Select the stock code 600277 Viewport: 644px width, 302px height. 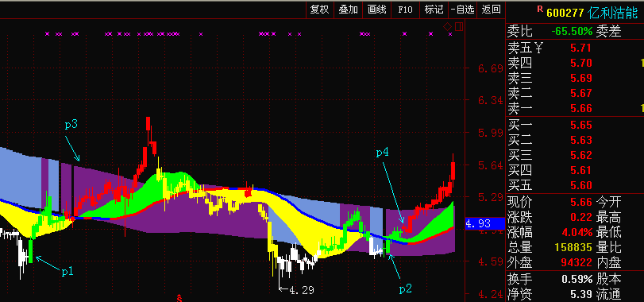[565, 14]
